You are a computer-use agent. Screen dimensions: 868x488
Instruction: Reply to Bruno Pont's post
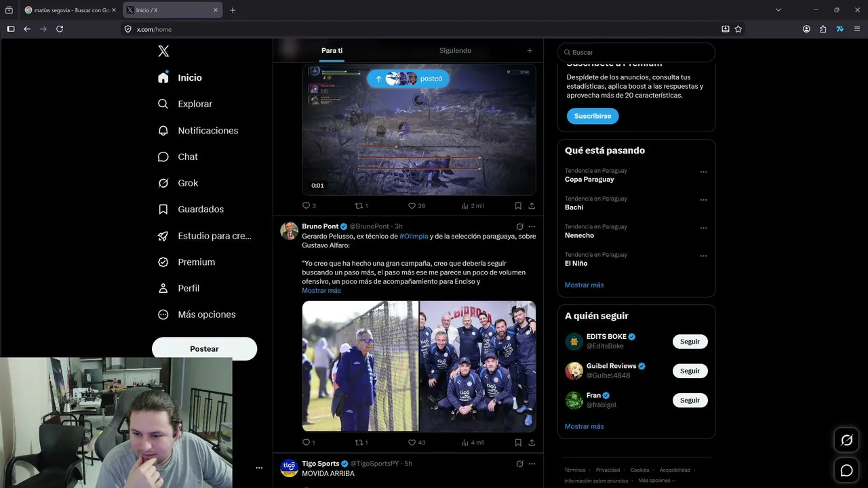(309, 443)
